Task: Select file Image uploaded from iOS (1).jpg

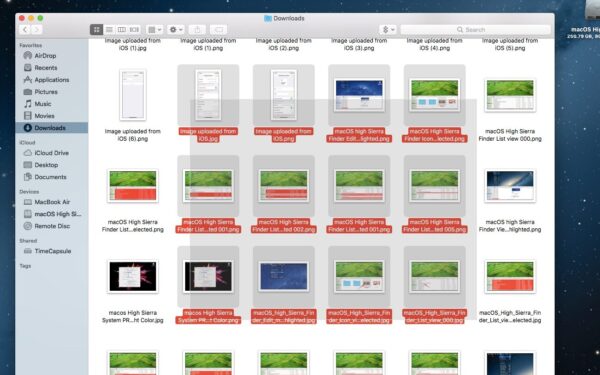Action: (x=133, y=44)
